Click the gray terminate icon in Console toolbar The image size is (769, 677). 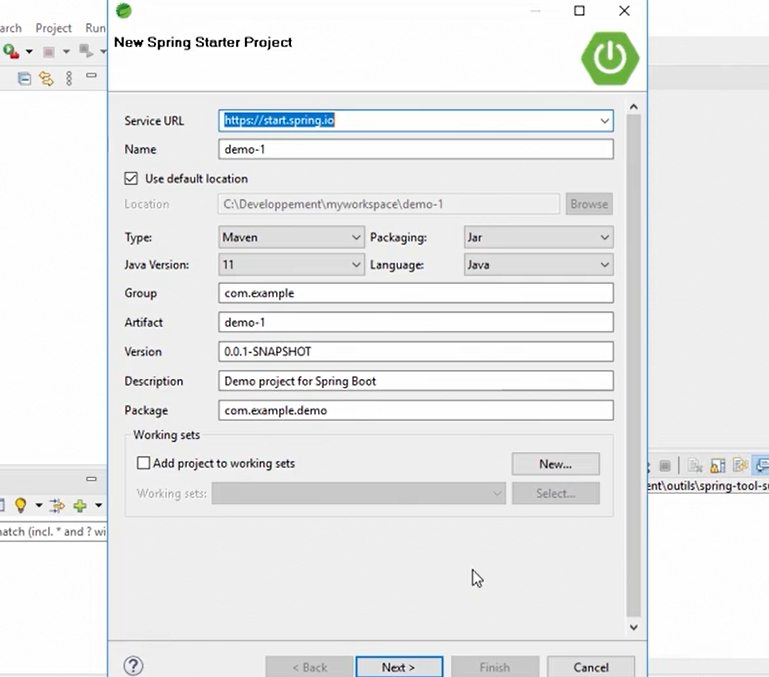coord(665,465)
